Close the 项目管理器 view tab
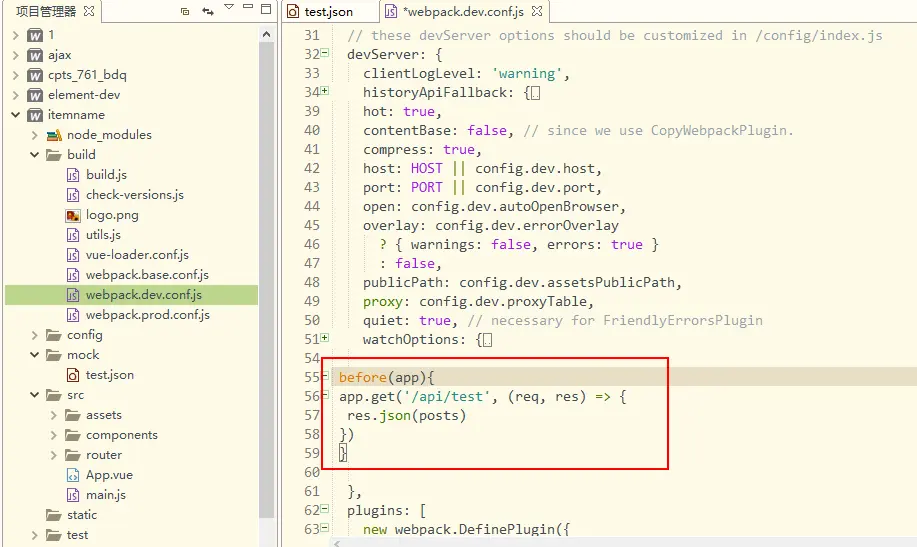 (x=89, y=11)
